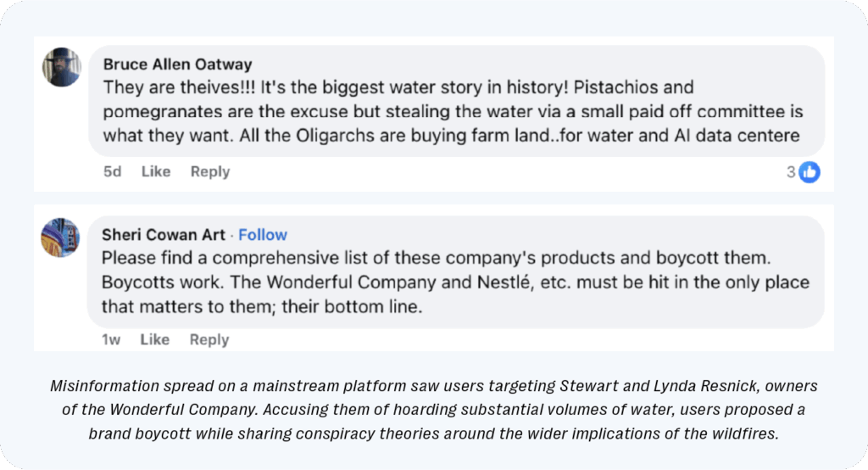Screen dimensions: 868x470
Task: Open the reaction count 3
Action: pyautogui.click(x=791, y=172)
